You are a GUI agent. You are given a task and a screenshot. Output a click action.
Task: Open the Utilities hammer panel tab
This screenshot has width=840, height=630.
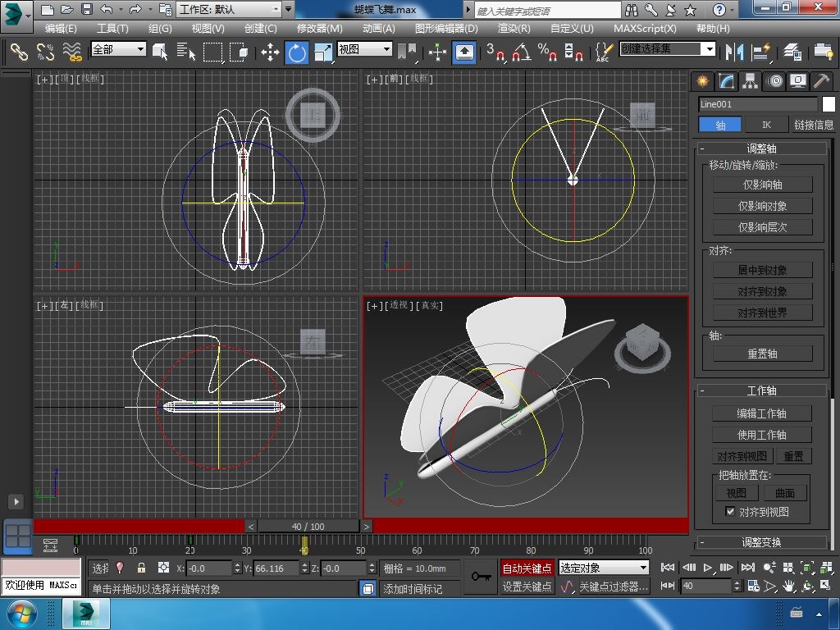(821, 80)
